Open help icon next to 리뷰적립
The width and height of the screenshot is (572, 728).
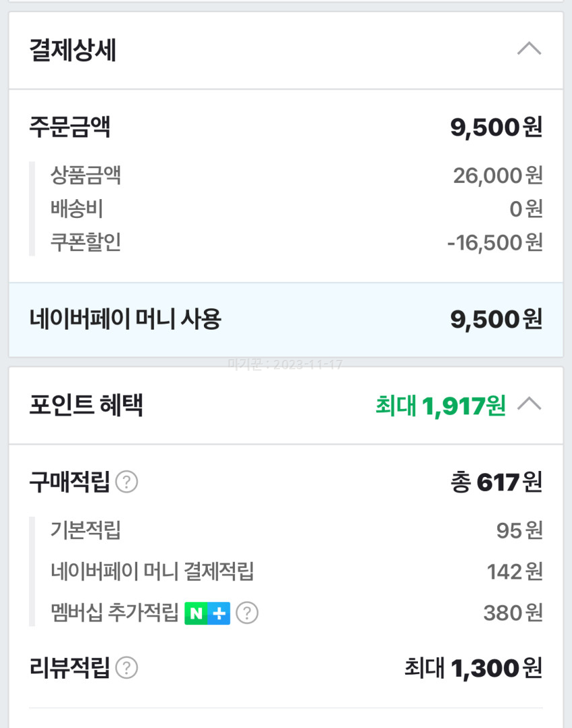(x=127, y=668)
